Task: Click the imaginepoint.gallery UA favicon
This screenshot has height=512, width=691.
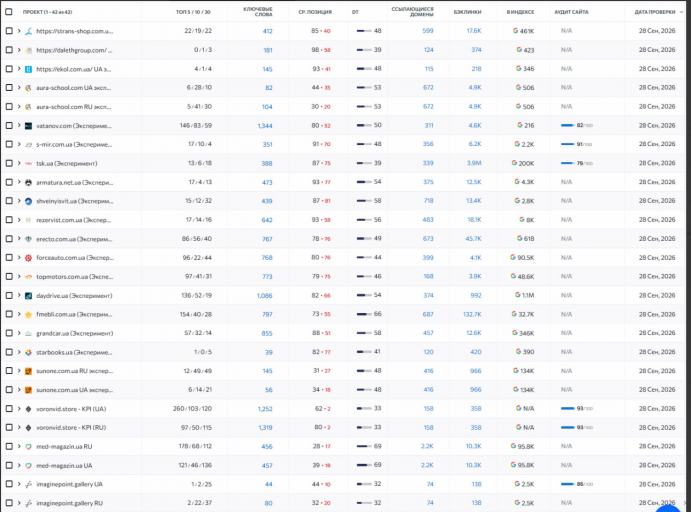Action: click(x=28, y=485)
